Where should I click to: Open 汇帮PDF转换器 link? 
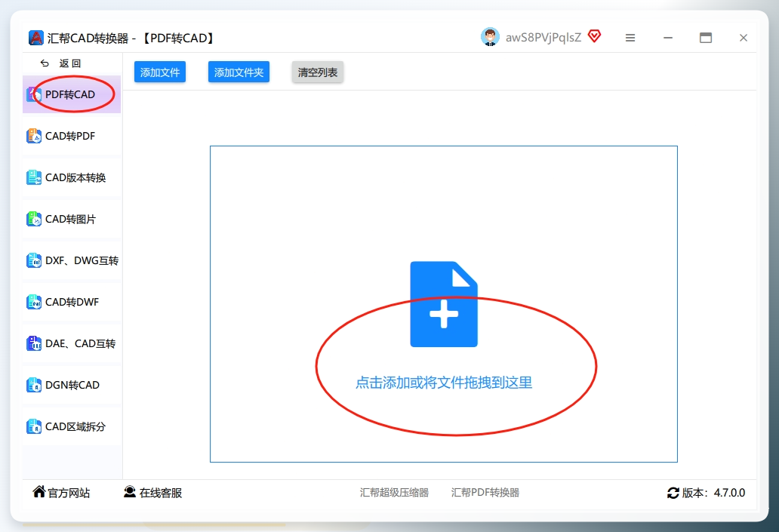click(485, 492)
